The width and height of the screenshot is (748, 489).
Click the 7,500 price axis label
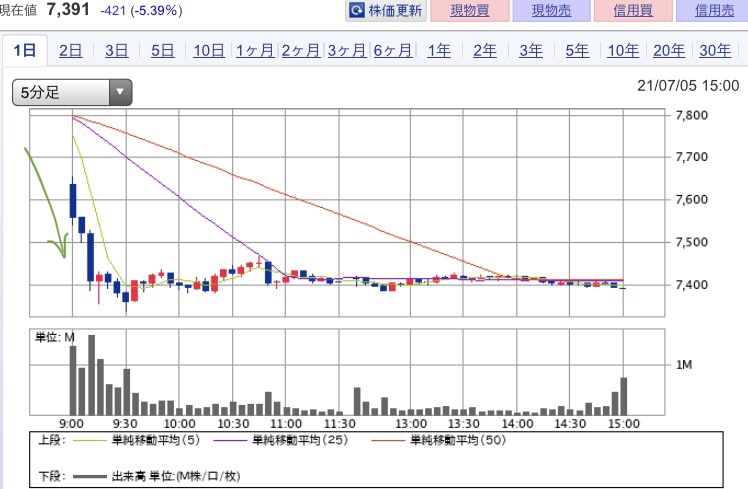click(692, 241)
